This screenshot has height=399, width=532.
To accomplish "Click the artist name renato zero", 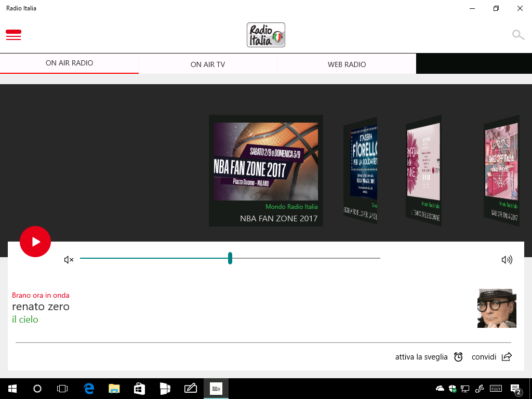I will point(41,307).
